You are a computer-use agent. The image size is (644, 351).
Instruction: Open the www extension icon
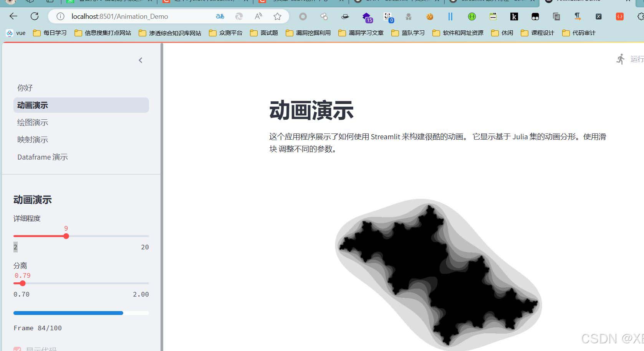(x=493, y=16)
